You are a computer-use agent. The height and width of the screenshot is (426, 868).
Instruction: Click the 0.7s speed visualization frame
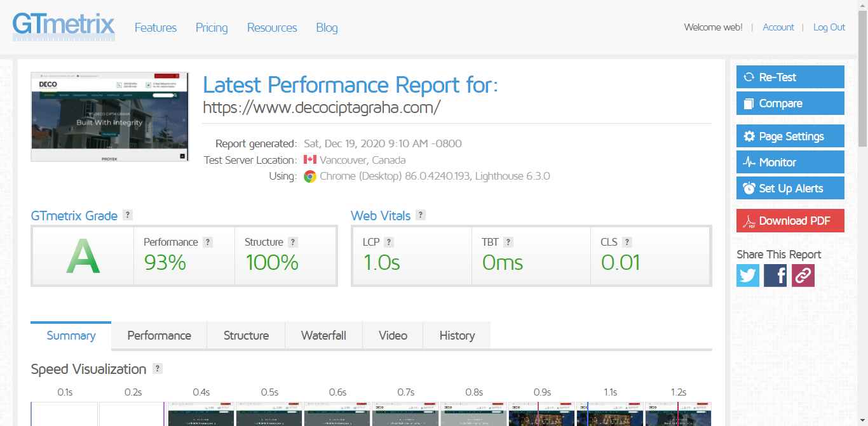pyautogui.click(x=405, y=414)
